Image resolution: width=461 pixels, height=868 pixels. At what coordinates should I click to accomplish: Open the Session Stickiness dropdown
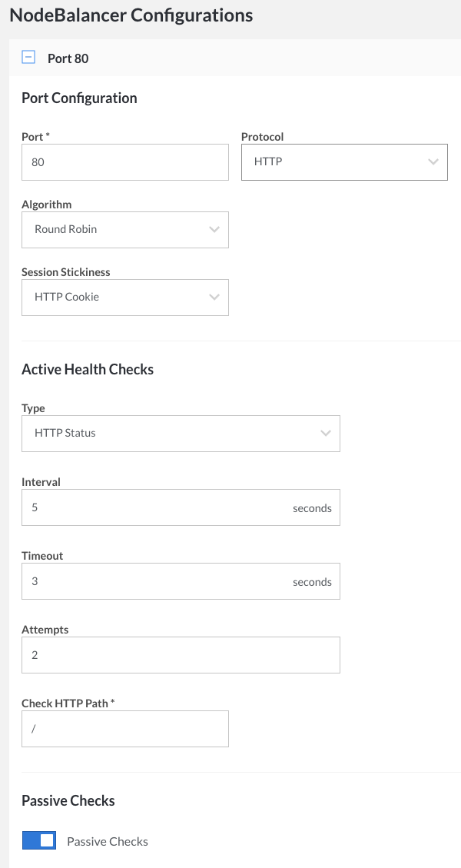[x=124, y=297]
